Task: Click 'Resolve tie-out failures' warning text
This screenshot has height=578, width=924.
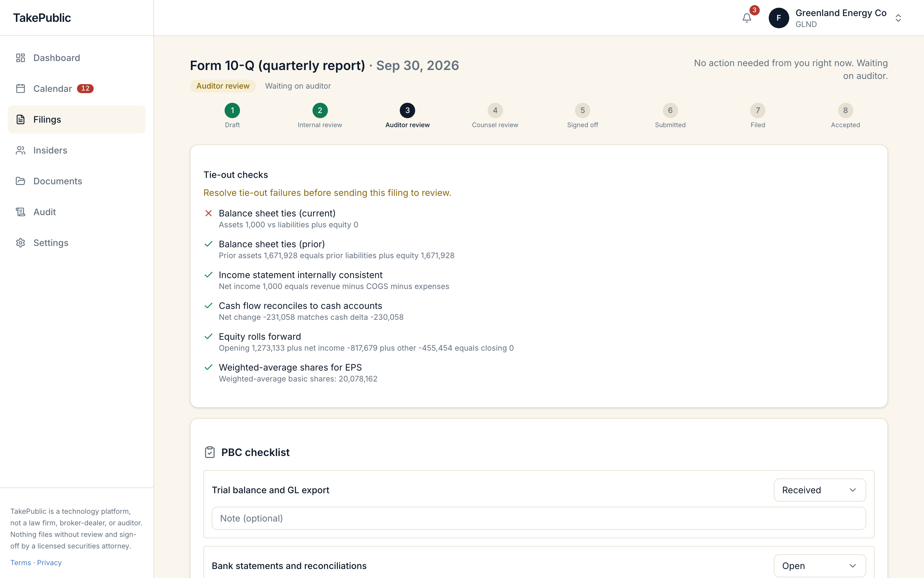Action: (x=327, y=193)
